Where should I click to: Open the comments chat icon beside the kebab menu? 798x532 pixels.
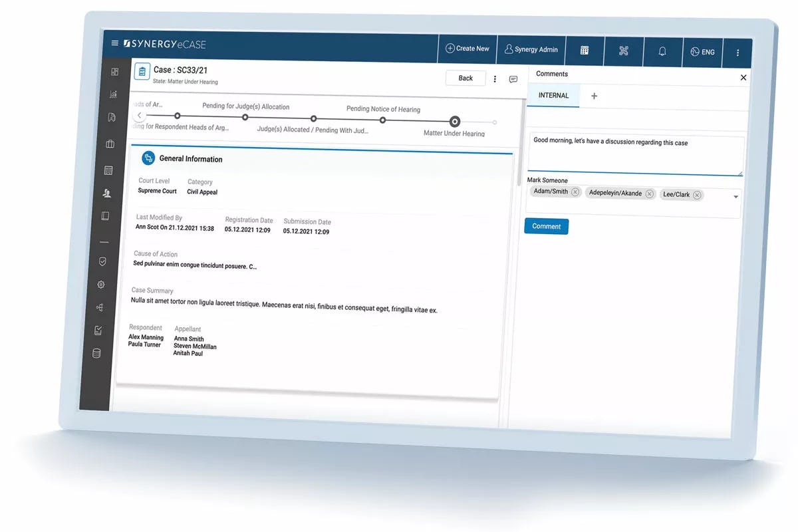(513, 78)
